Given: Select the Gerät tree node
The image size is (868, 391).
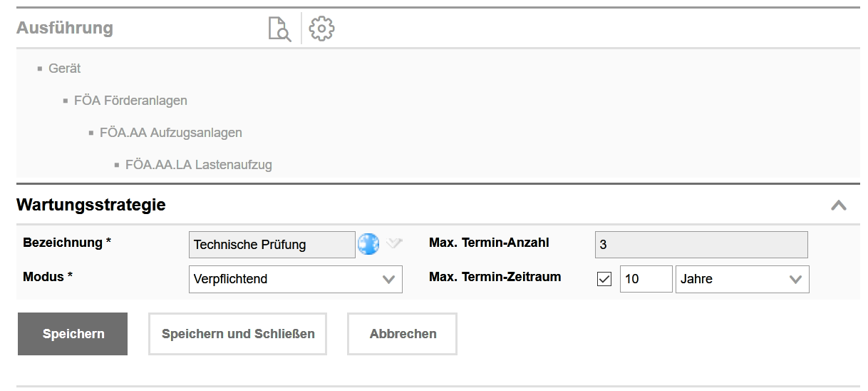Looking at the screenshot, I should (64, 68).
